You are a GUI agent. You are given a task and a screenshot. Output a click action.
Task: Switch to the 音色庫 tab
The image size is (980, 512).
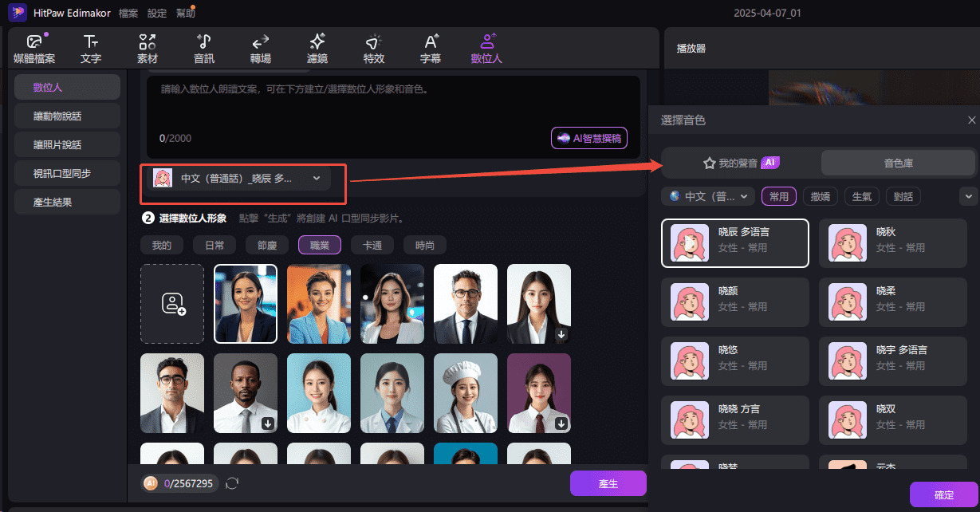coord(896,163)
